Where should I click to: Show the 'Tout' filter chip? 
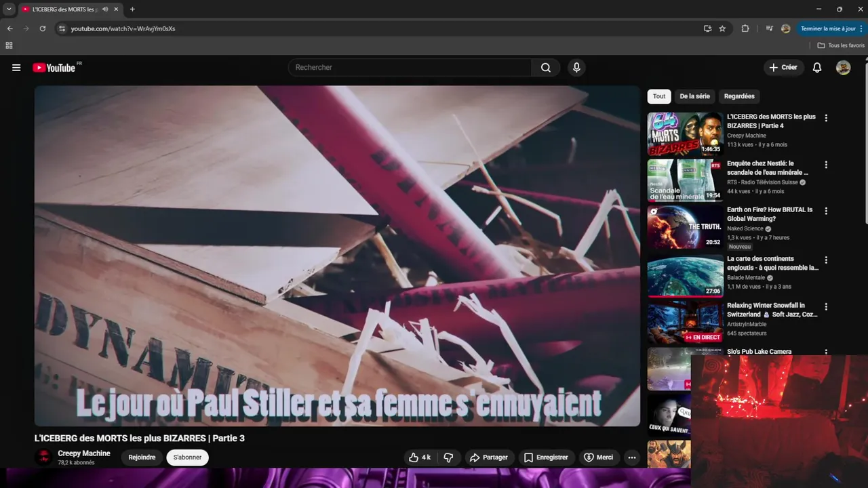tap(659, 96)
